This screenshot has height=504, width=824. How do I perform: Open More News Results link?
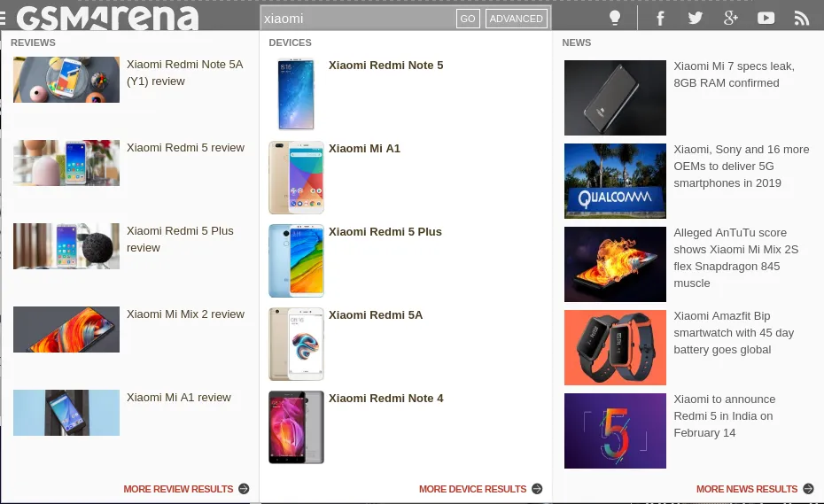click(747, 489)
